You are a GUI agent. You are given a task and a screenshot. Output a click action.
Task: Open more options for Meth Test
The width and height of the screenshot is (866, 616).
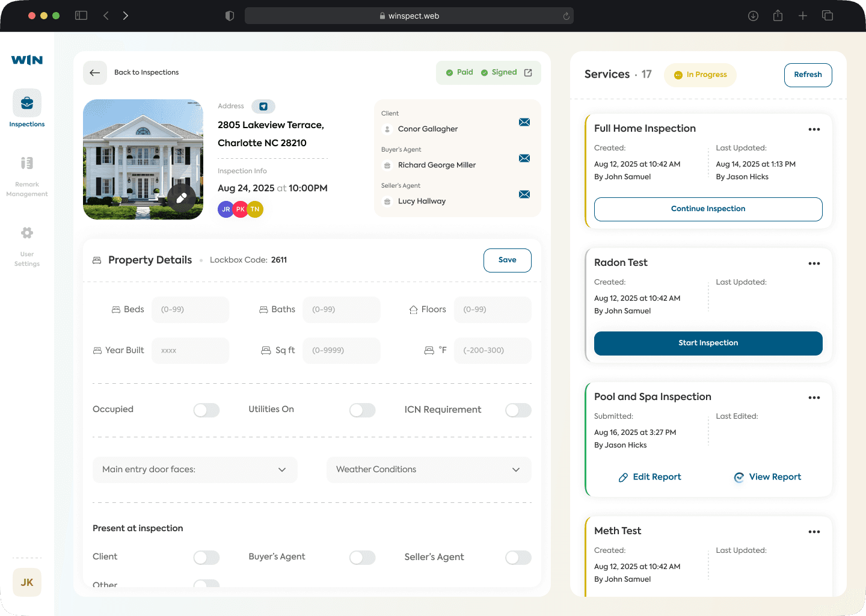pos(814,532)
